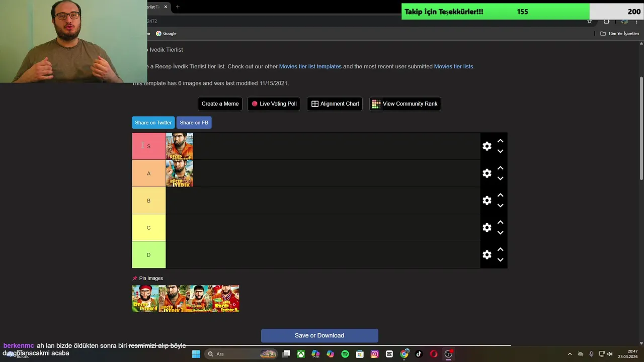Open settings gear for D tier row
Viewport: 644px width, 362px height.
point(487,255)
